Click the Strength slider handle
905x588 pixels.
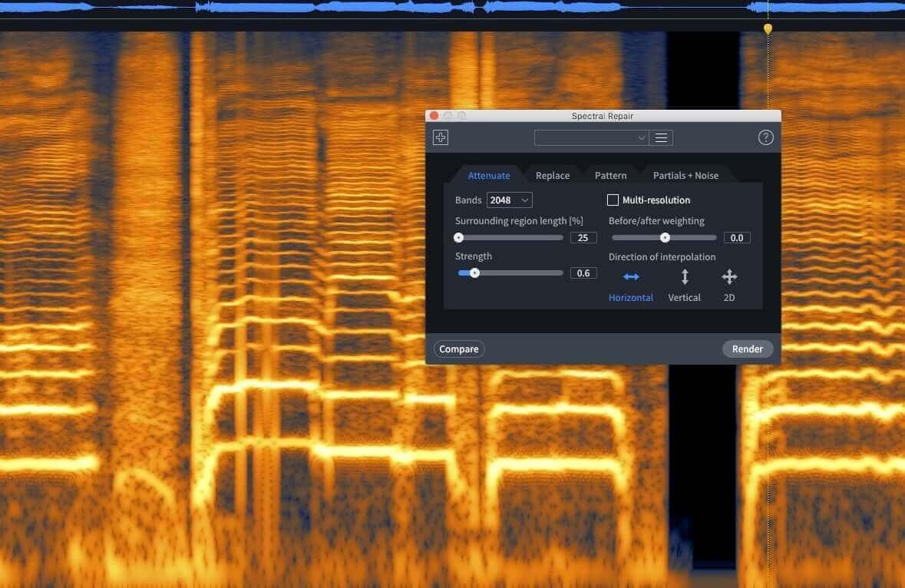pyautogui.click(x=474, y=273)
